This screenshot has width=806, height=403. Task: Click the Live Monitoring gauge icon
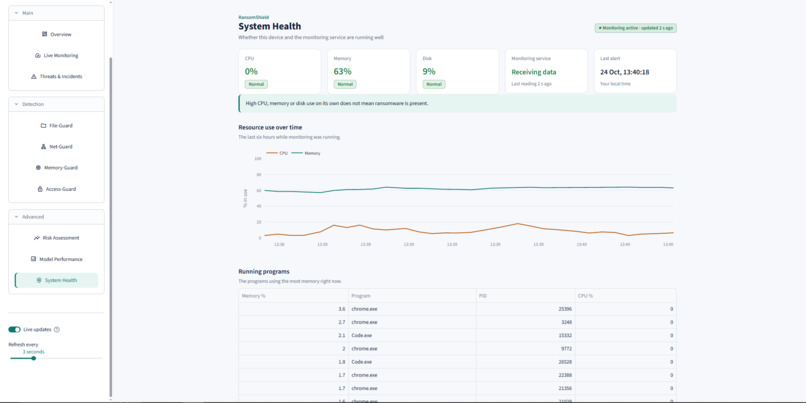click(38, 56)
